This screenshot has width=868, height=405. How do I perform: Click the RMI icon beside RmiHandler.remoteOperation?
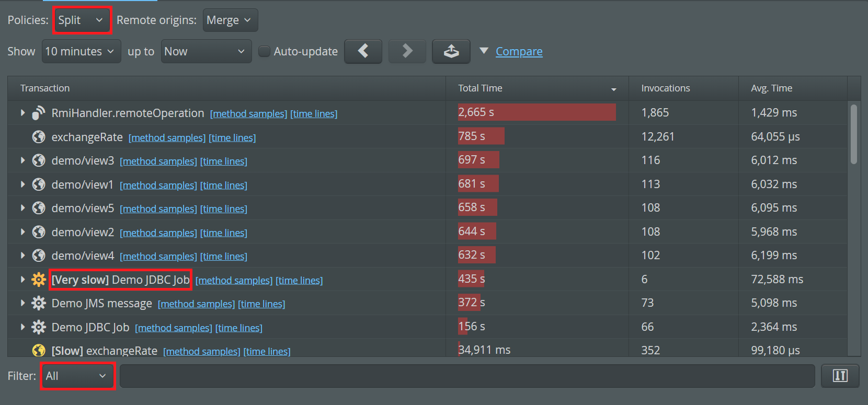pos(39,113)
